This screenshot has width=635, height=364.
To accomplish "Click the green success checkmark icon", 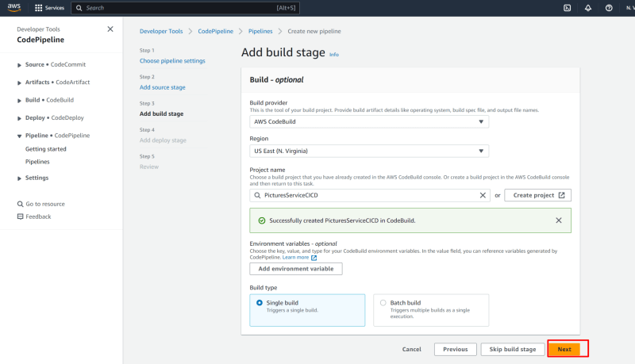I will (x=262, y=220).
